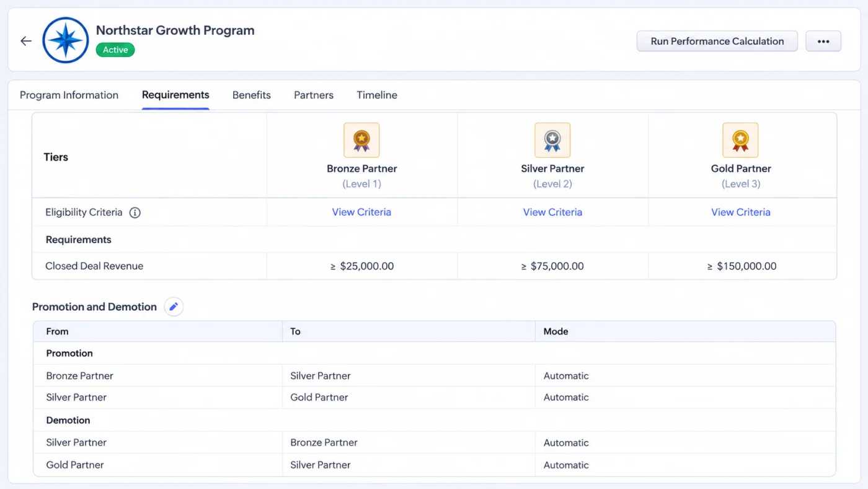Viewport: 868px width, 489px height.
Task: Click the Closed Deal Revenue row label
Action: point(94,266)
